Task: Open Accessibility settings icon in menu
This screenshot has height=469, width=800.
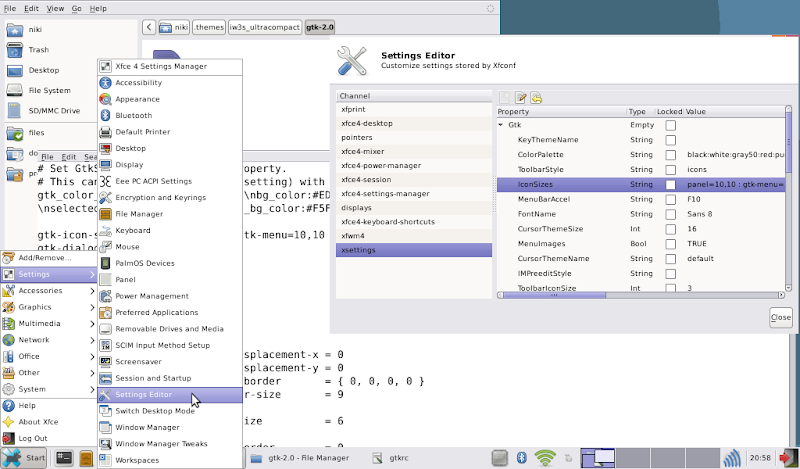Action: coord(106,83)
